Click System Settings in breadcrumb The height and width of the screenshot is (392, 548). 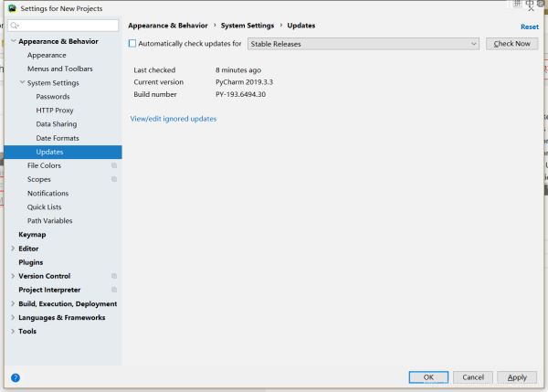tap(248, 26)
